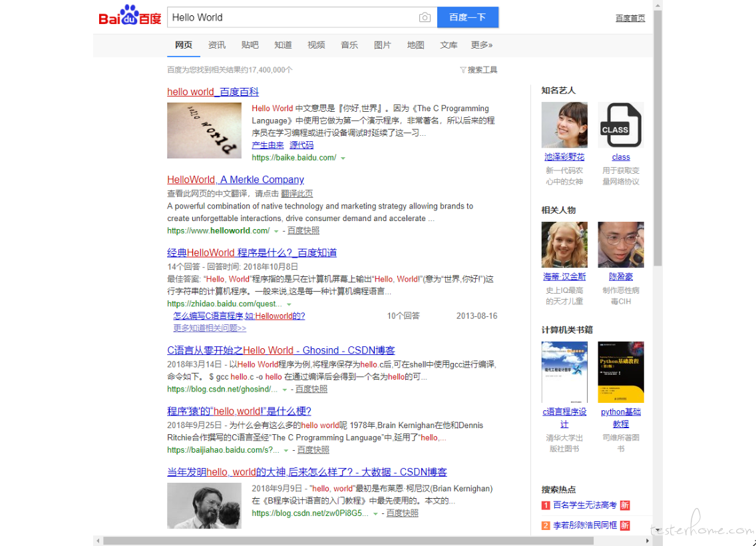Click the 搜索工具 link
756x546 pixels.
pyautogui.click(x=482, y=70)
